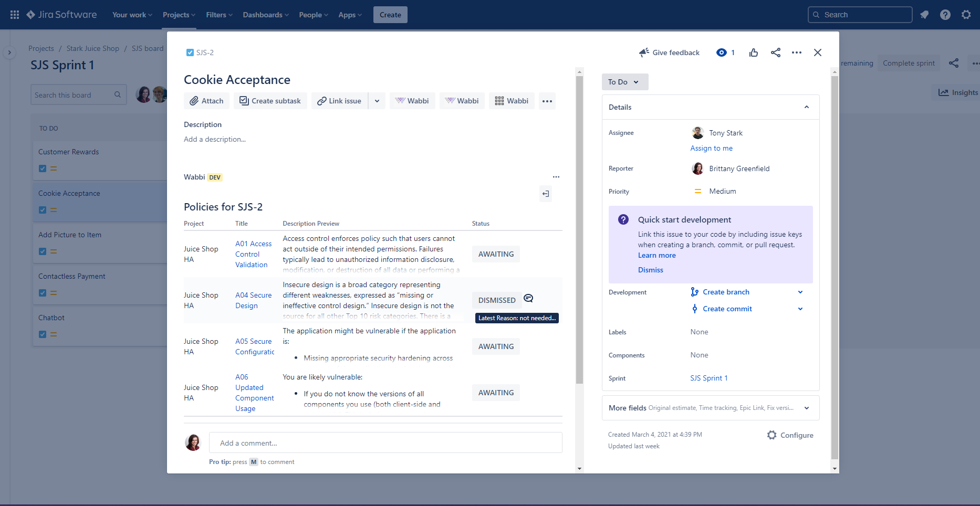Expand the More fields section
The image size is (980, 506).
711,408
